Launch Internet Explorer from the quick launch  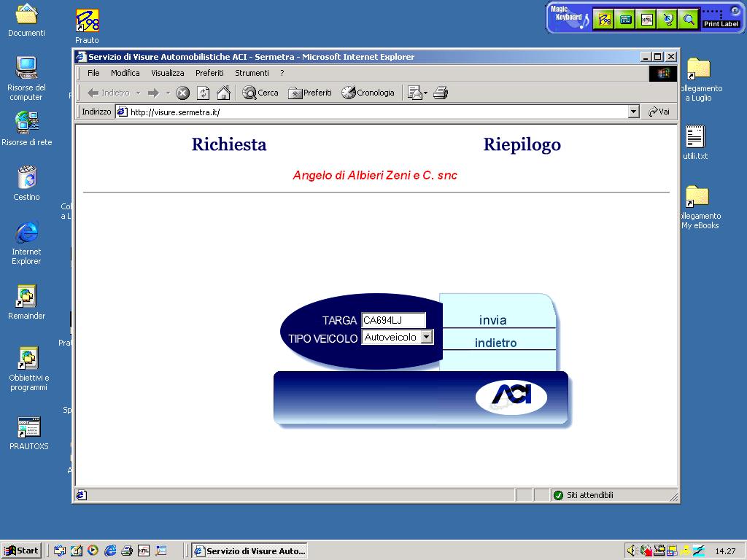[x=110, y=551]
